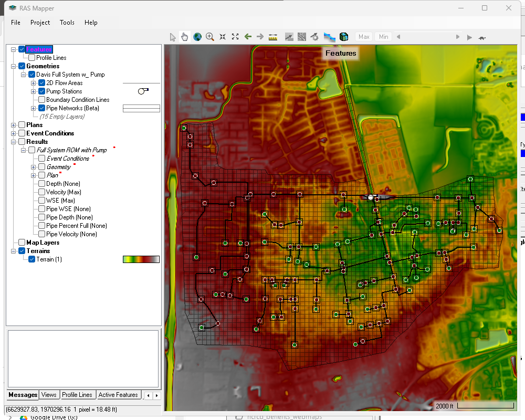Collapse the Geometries tree node
525x420 pixels.
coord(14,66)
